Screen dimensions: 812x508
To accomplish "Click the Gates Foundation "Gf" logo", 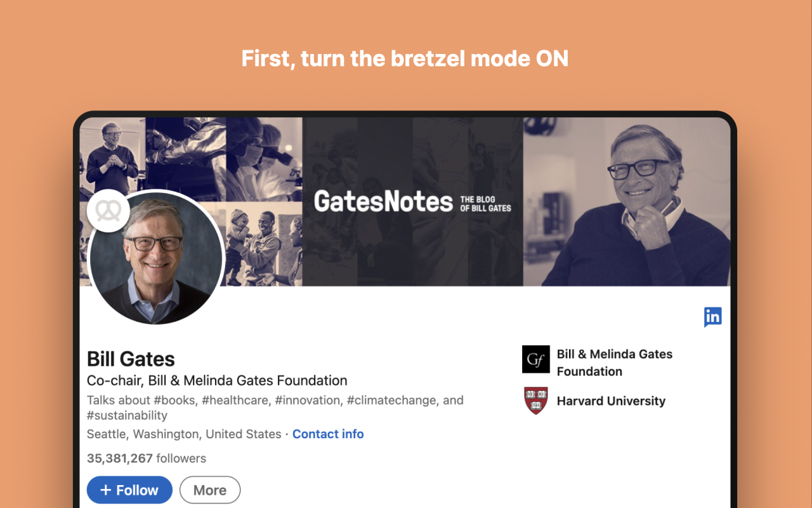I will (x=535, y=359).
